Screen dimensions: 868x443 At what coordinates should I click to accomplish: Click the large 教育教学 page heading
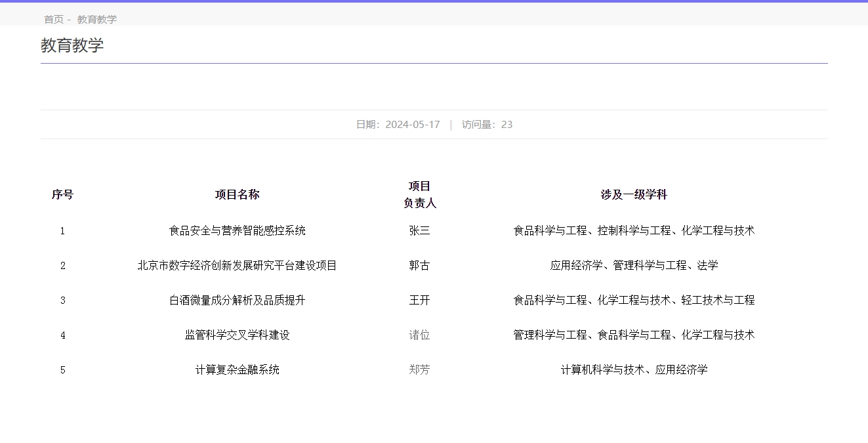[x=72, y=46]
